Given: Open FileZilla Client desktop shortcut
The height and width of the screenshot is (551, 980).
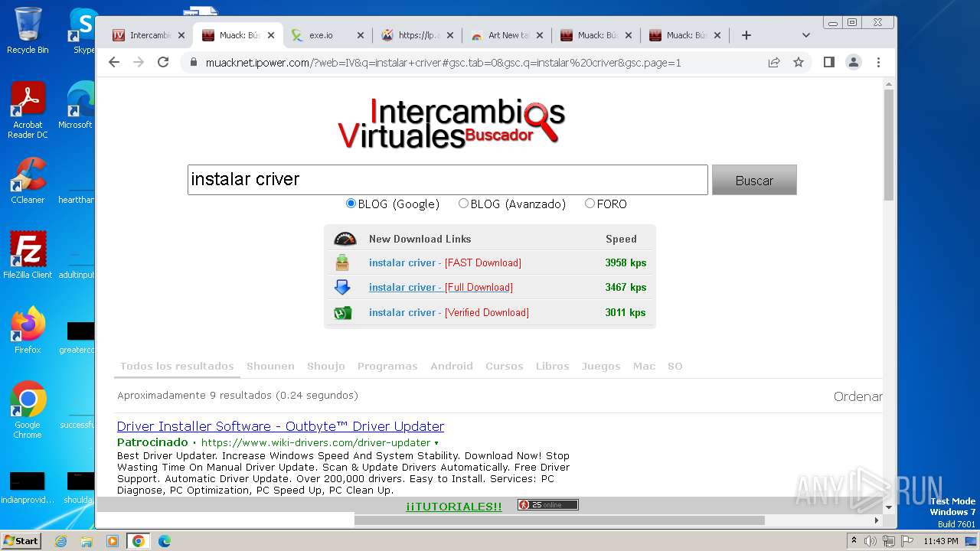Looking at the screenshot, I should click(28, 255).
